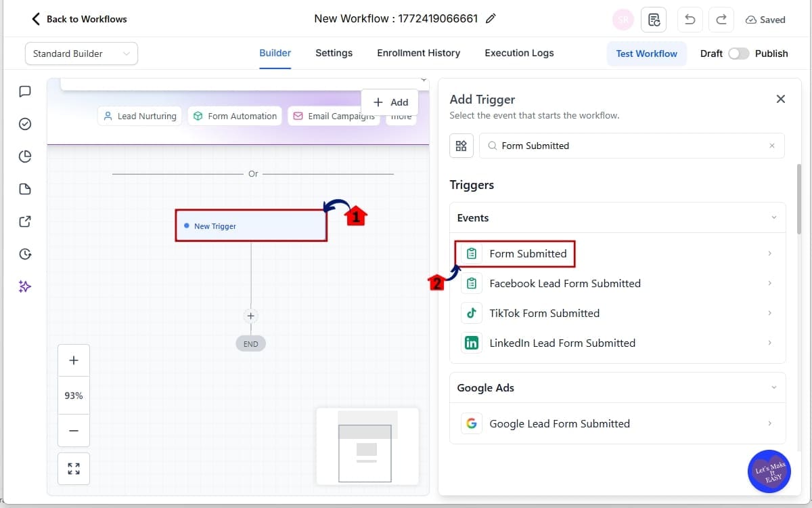The image size is (812, 508).
Task: Select the approvals checkmark icon in sidebar
Action: point(25,124)
